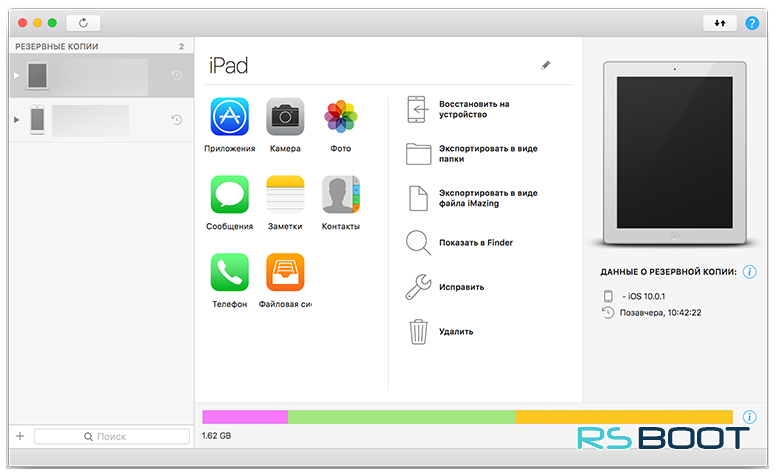
Task: Open the Фото icon
Action: [341, 117]
